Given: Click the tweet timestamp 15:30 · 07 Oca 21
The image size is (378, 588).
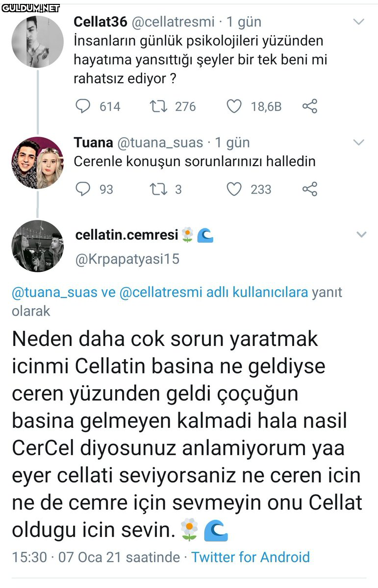Looking at the screenshot, I should tap(96, 557).
